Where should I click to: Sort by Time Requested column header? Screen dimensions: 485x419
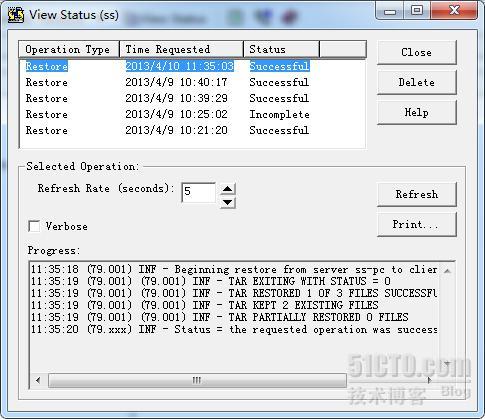(181, 49)
